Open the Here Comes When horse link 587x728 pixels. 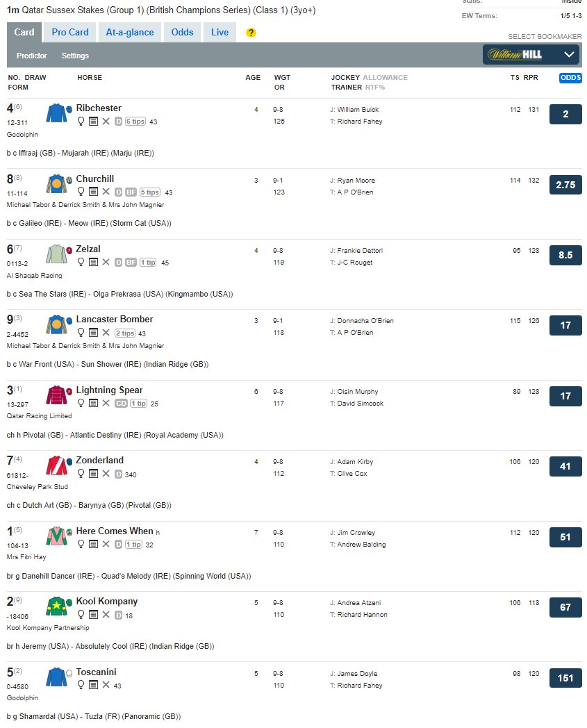point(115,531)
